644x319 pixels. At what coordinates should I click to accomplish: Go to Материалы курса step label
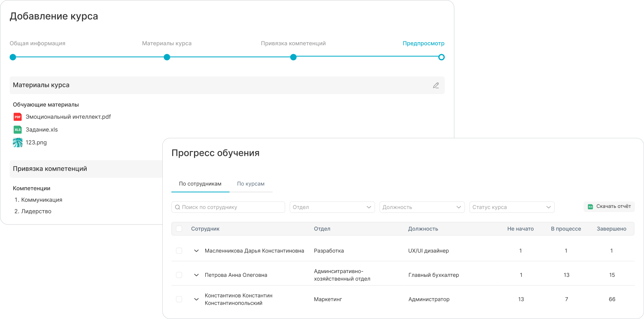[167, 43]
